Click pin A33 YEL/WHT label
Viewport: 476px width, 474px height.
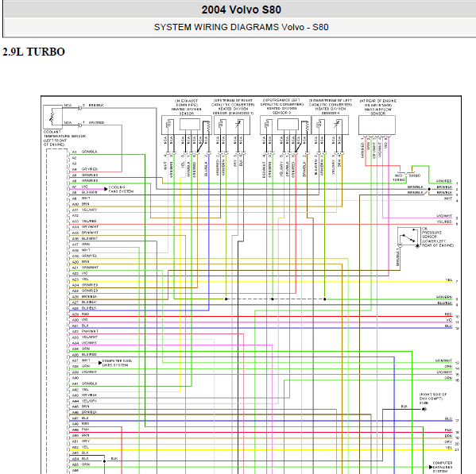(85, 337)
